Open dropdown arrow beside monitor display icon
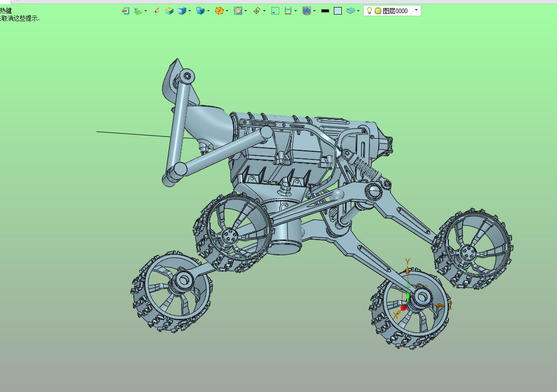The width and height of the screenshot is (557, 392). coord(314,11)
